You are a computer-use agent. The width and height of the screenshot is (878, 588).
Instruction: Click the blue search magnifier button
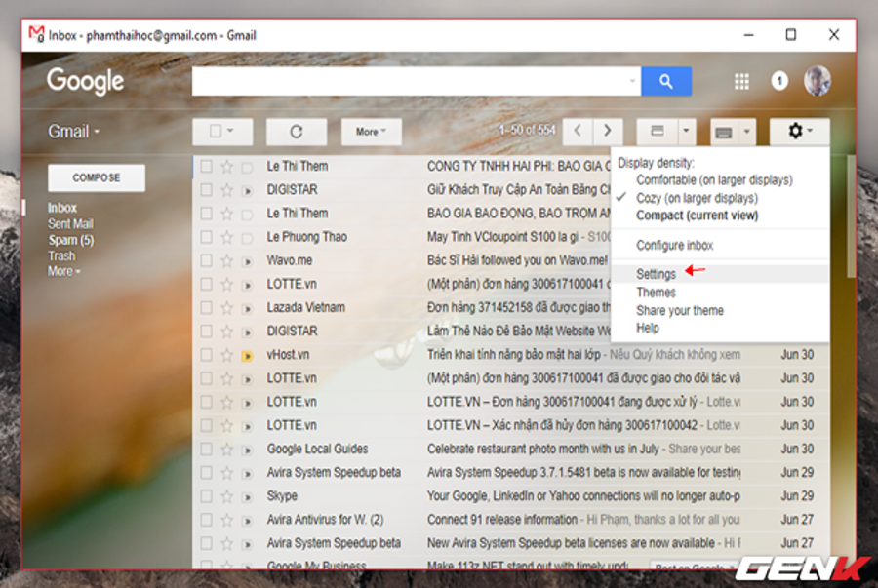tap(666, 82)
